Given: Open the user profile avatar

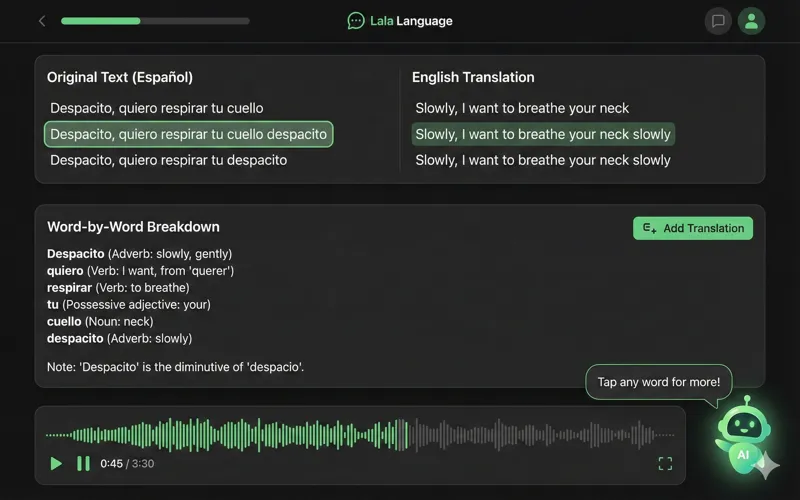Looking at the screenshot, I should [751, 21].
